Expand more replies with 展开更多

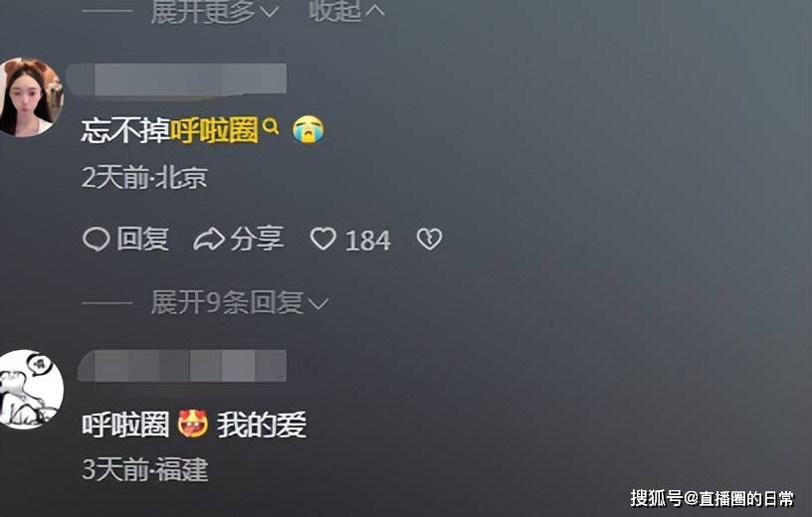[x=215, y=11]
